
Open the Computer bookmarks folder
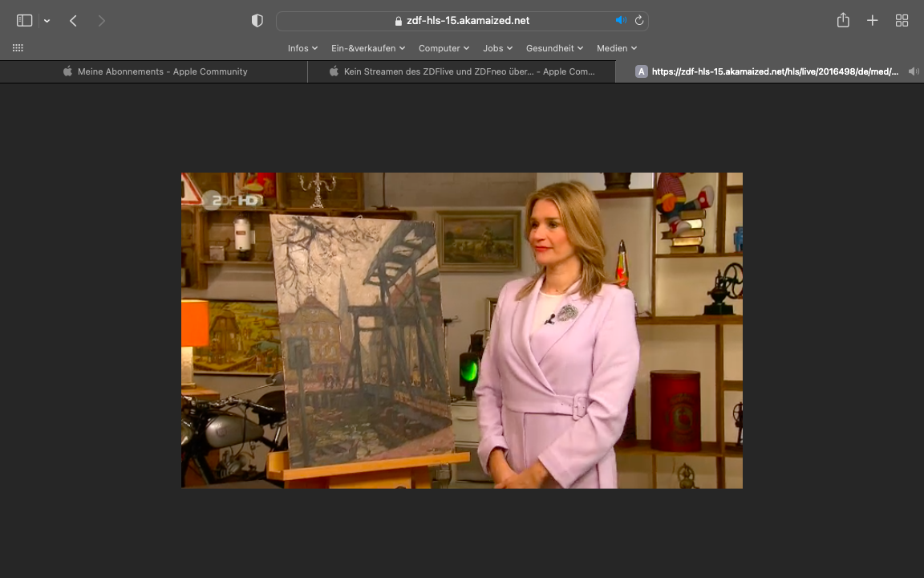coord(444,48)
